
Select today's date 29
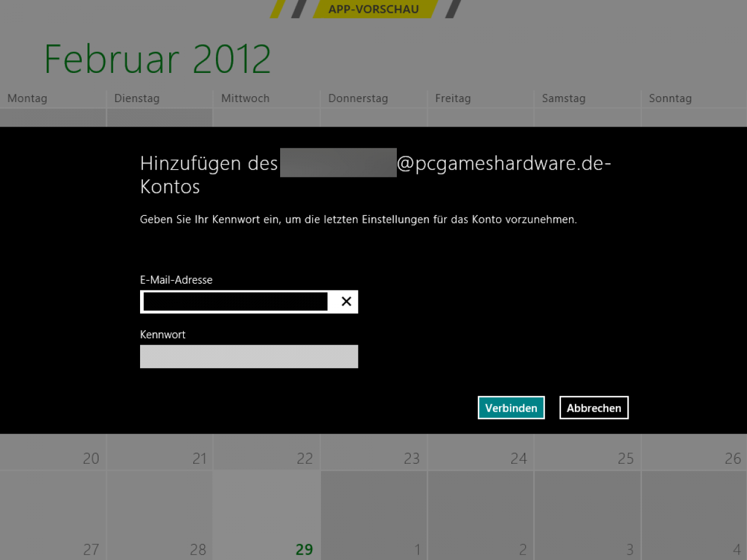point(267,516)
